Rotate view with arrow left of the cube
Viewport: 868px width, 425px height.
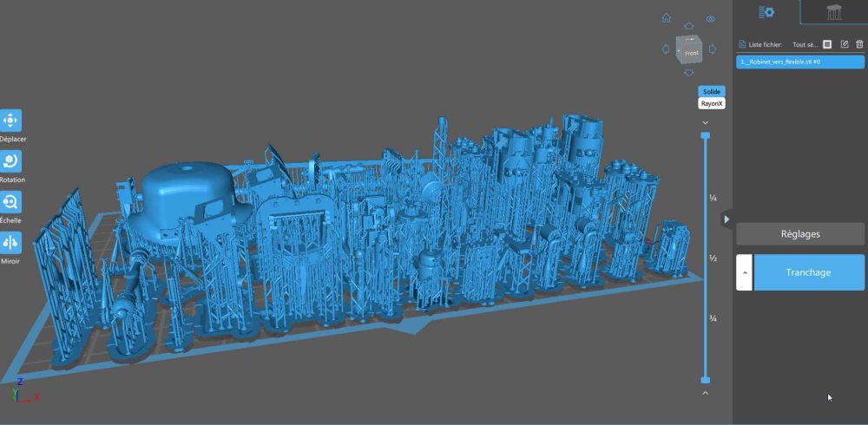click(666, 49)
